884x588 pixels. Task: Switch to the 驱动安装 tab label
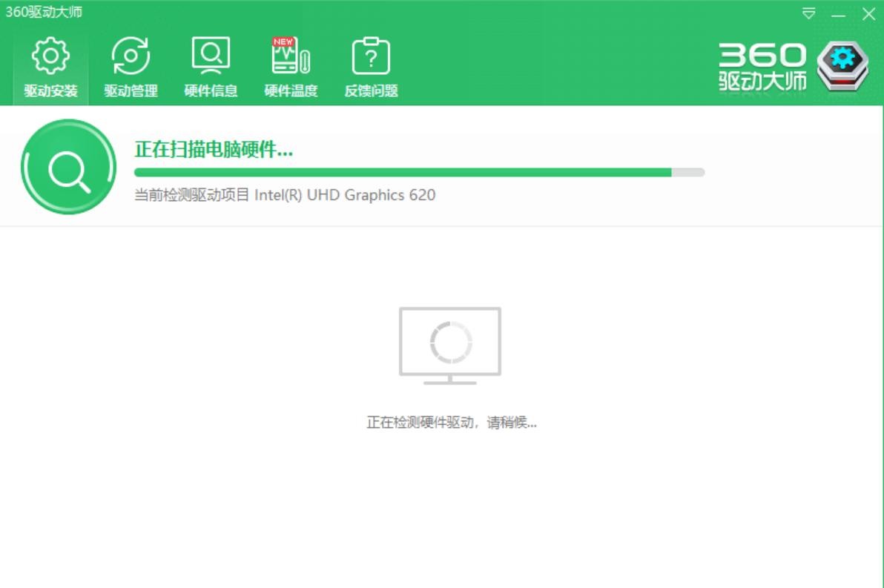coord(50,91)
